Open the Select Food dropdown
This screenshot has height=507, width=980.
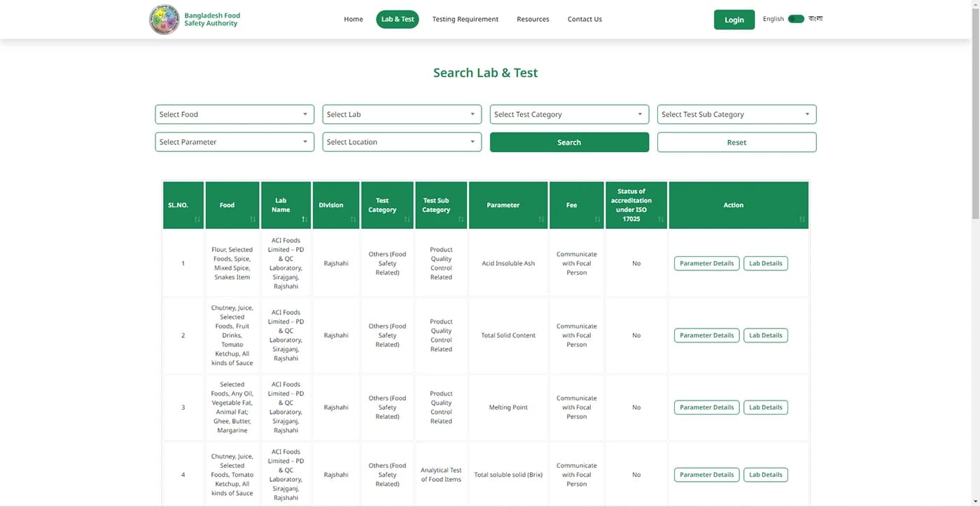(234, 114)
